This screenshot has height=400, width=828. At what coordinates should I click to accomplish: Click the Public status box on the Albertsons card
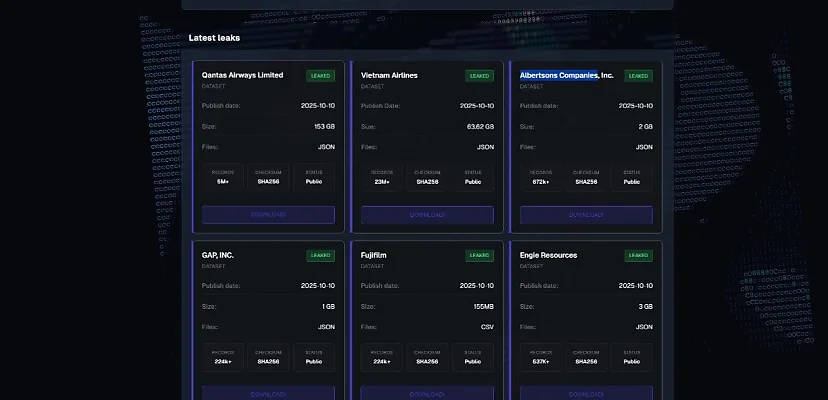pos(632,177)
